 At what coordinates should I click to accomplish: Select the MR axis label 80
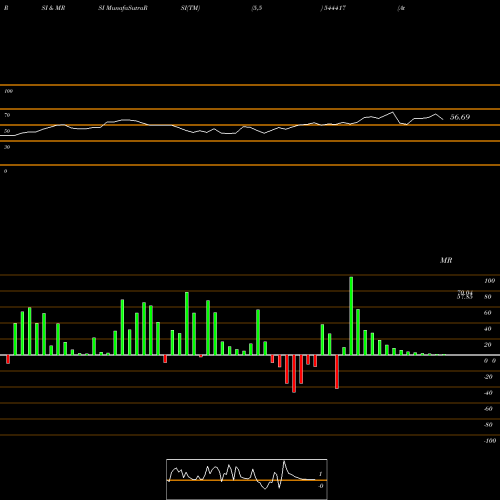488,297
